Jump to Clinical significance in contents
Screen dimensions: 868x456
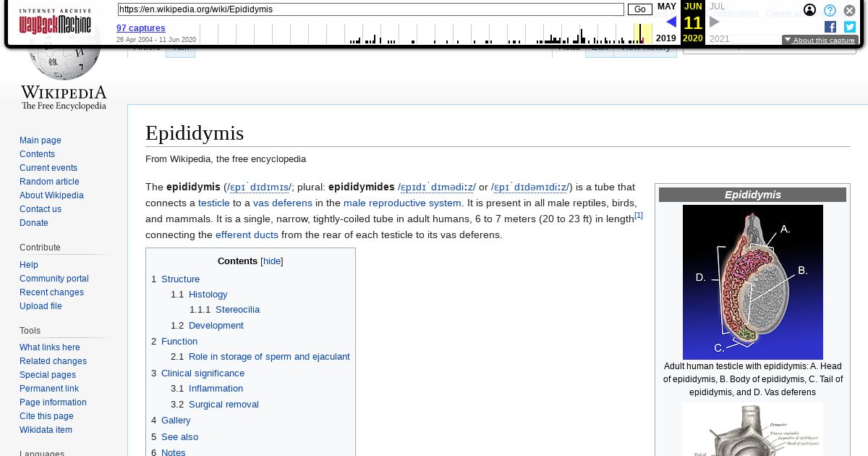(203, 373)
